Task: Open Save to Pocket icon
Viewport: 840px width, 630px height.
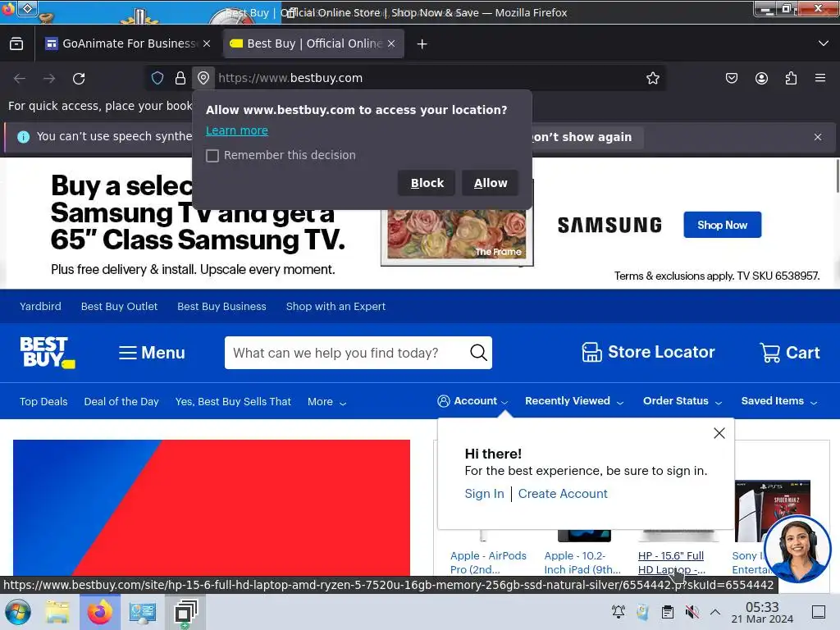Action: (731, 78)
